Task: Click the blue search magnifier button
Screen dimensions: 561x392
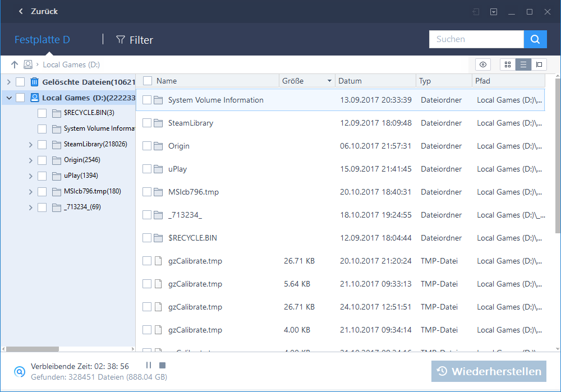Action: (535, 39)
